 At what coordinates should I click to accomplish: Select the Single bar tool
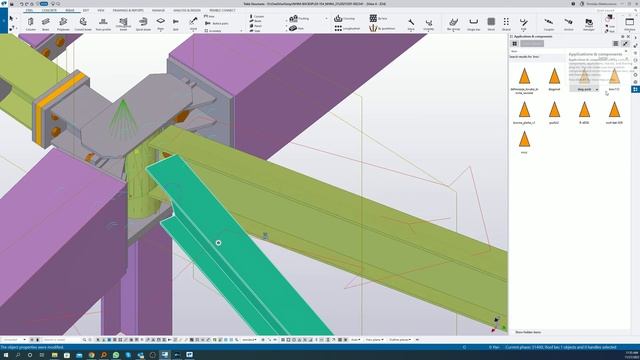pos(473,24)
